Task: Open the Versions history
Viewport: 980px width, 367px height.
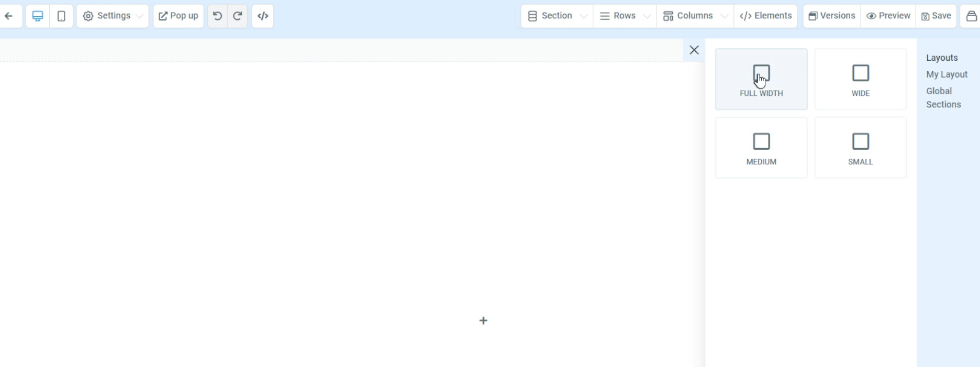Action: click(x=832, y=16)
